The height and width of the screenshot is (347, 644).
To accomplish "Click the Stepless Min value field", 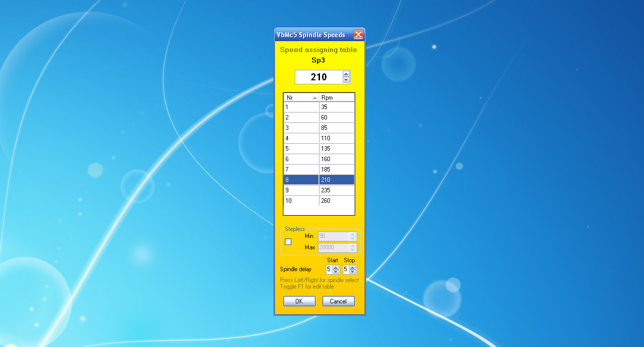I will (333, 236).
